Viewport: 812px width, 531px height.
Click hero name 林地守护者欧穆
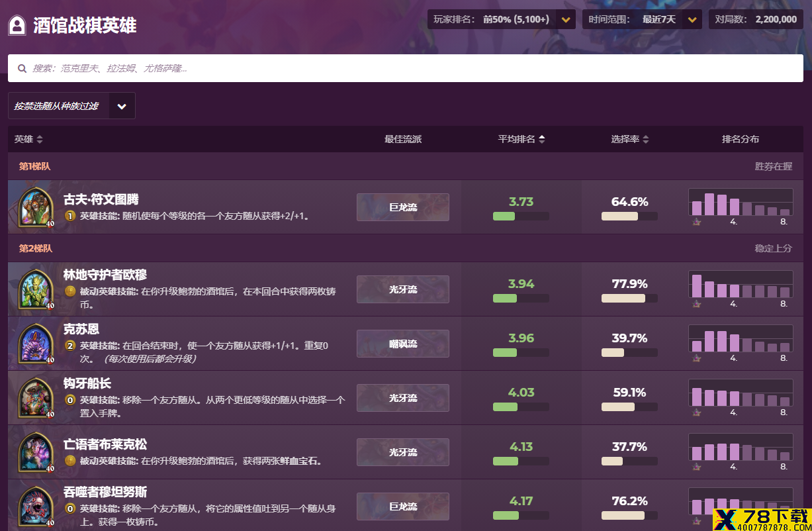tap(105, 275)
